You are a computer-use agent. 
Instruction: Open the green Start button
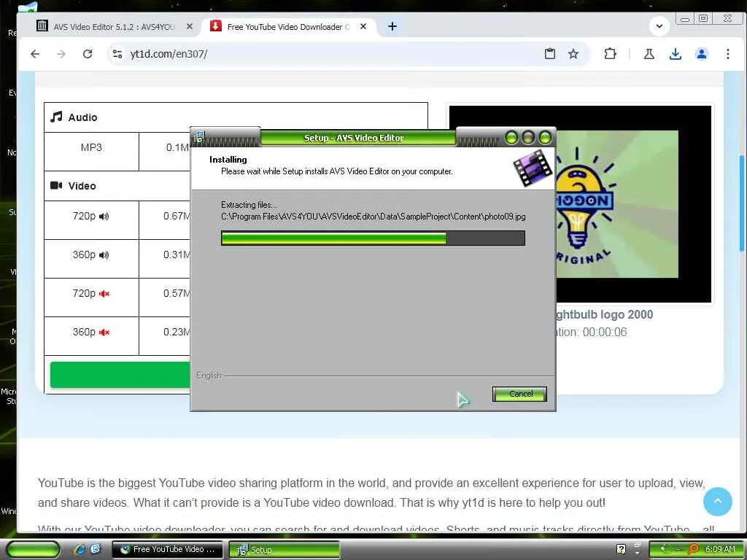(x=34, y=549)
